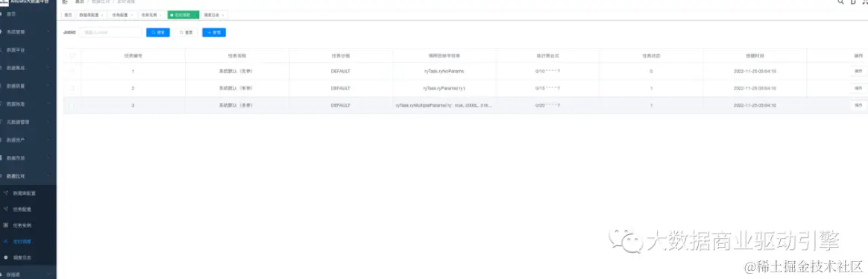Click the DEFAULT group cell in row 2
The height and width of the screenshot is (279, 868).
341,88
